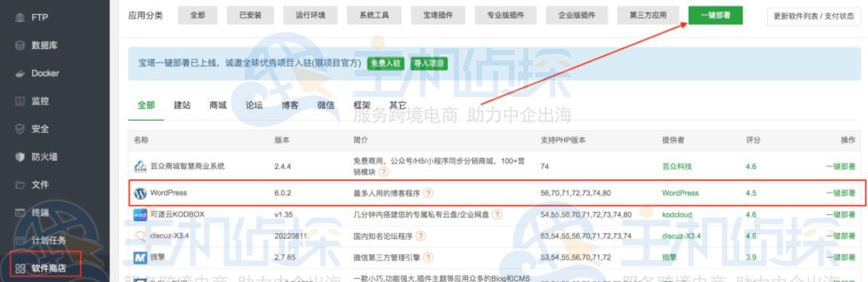
Task: Switch to the 框架 tab
Action: [362, 105]
